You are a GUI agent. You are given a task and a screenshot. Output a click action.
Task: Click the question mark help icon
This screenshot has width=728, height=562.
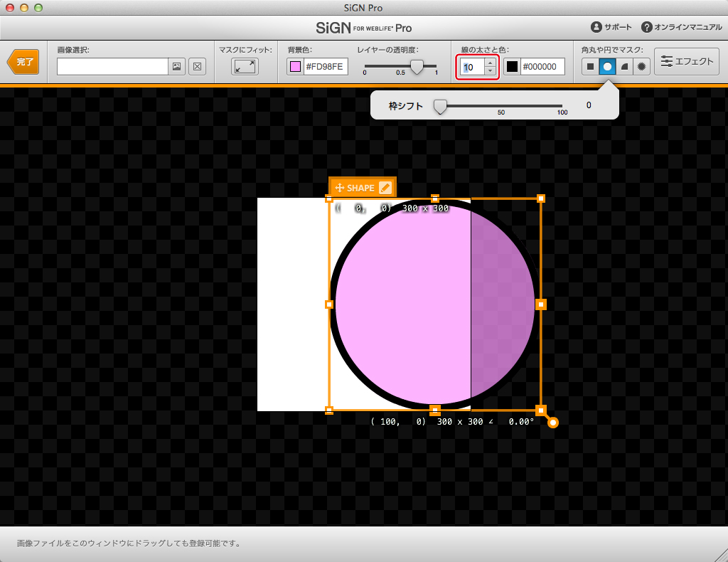(647, 27)
